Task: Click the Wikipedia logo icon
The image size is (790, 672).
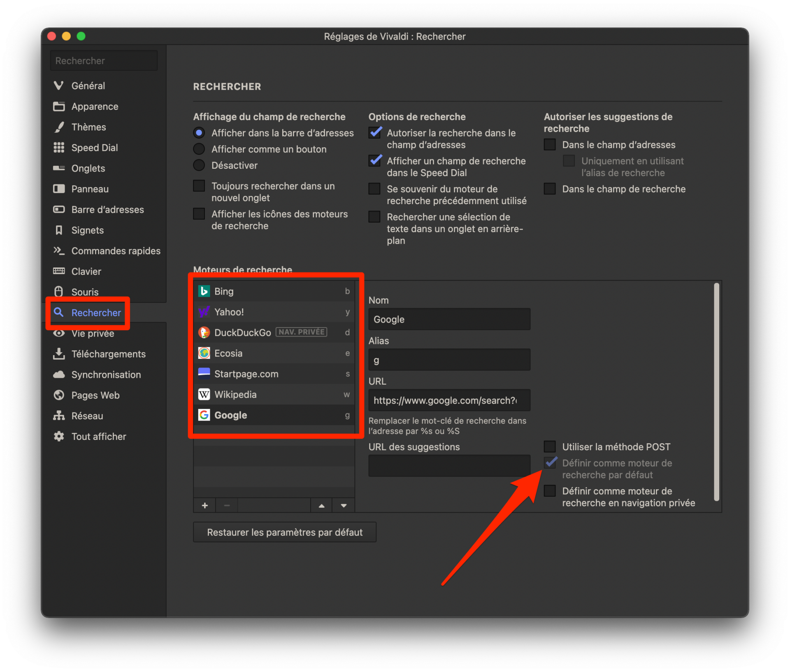Action: [204, 394]
